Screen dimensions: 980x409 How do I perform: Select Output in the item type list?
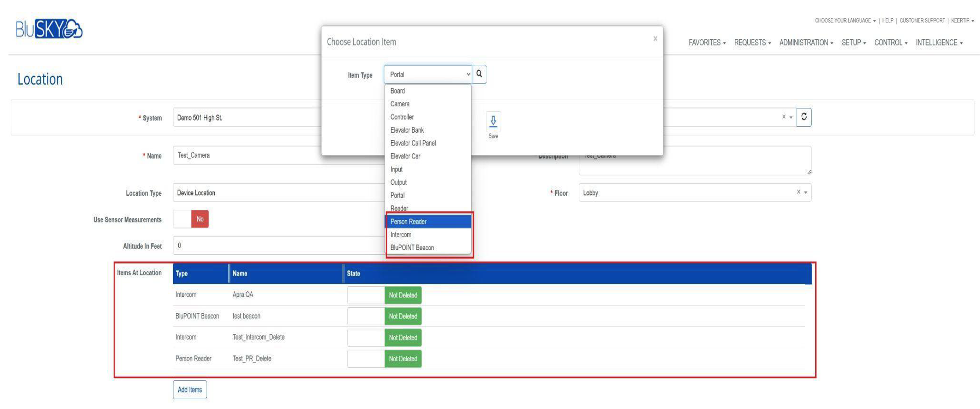[x=428, y=183]
